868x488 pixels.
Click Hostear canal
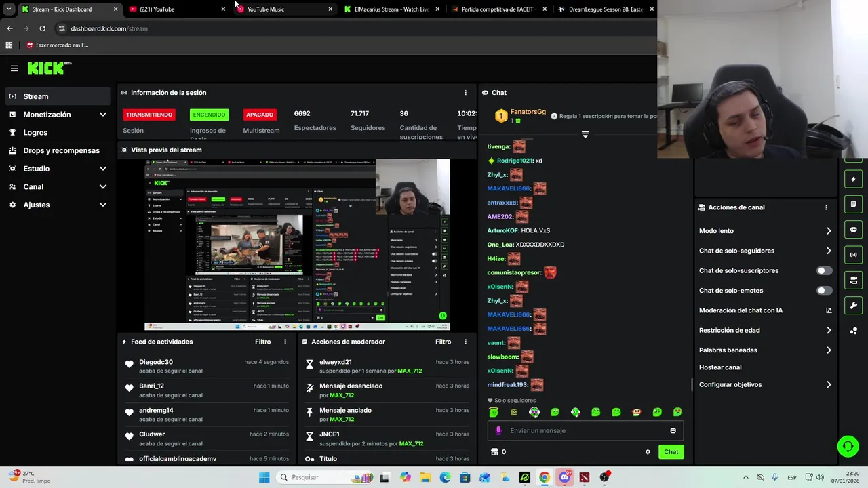pyautogui.click(x=720, y=367)
